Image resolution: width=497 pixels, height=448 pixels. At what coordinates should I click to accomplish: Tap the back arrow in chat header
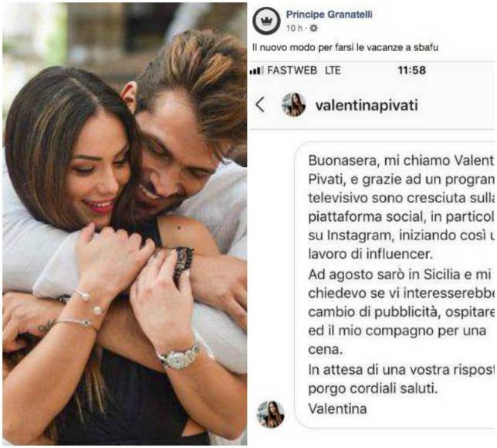tap(260, 105)
